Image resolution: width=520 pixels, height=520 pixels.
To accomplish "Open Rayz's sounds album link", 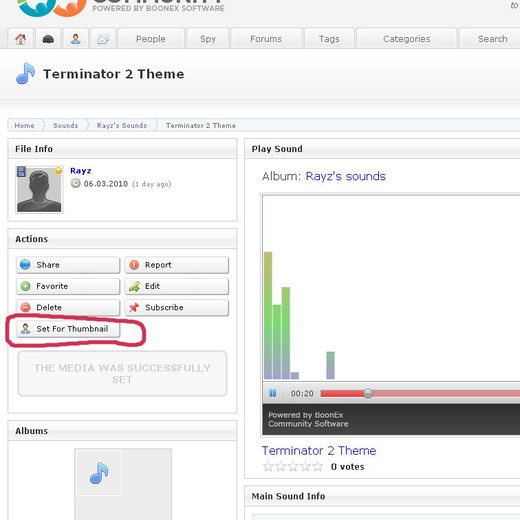I will (345, 176).
